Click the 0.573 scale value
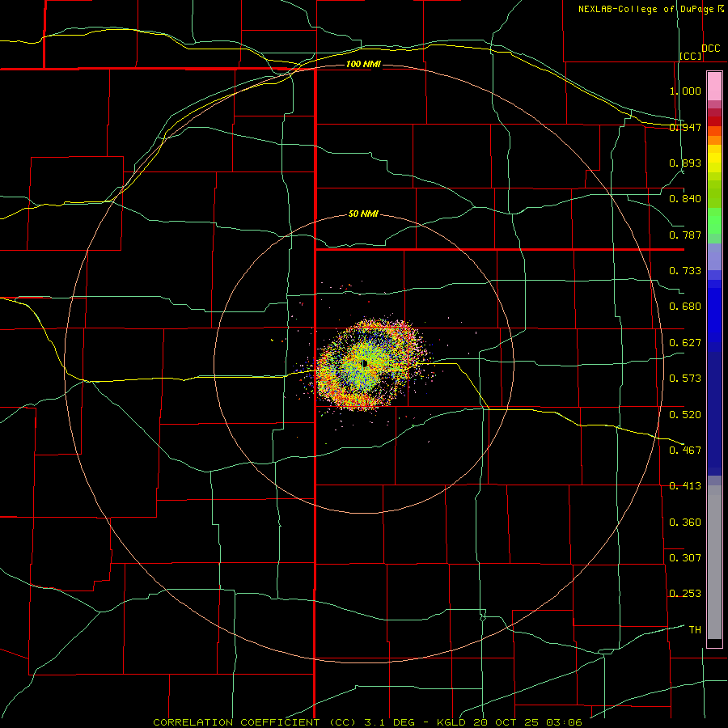 tap(685, 379)
